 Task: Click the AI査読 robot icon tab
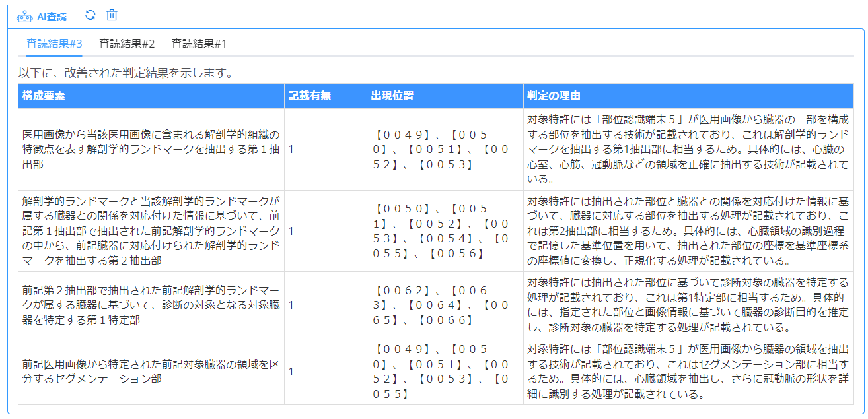pyautogui.click(x=41, y=16)
